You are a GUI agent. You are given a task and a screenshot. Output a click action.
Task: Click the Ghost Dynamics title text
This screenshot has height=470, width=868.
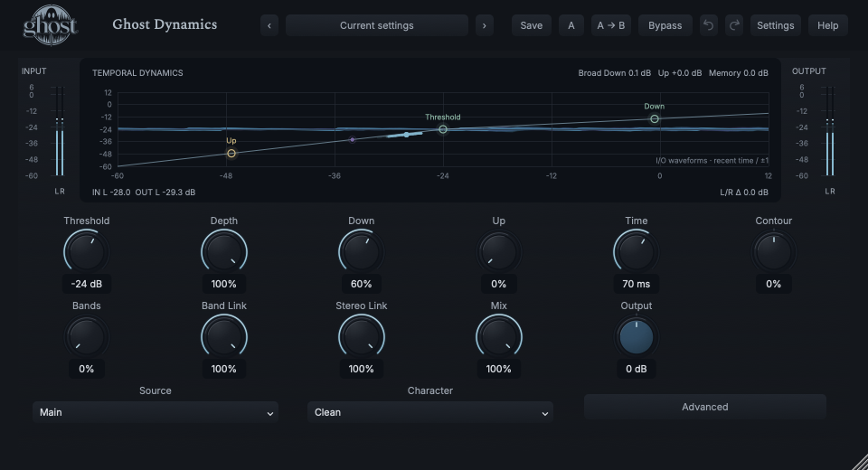[165, 24]
